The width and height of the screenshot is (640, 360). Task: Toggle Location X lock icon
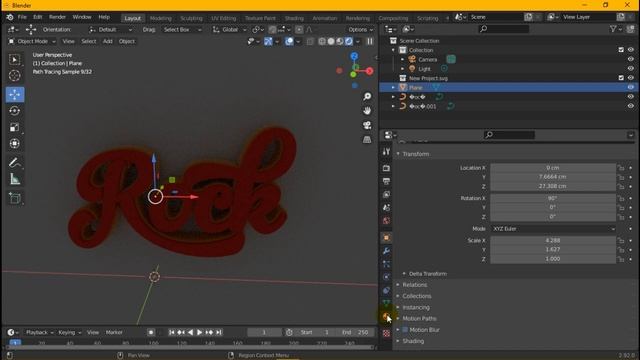tap(621, 168)
